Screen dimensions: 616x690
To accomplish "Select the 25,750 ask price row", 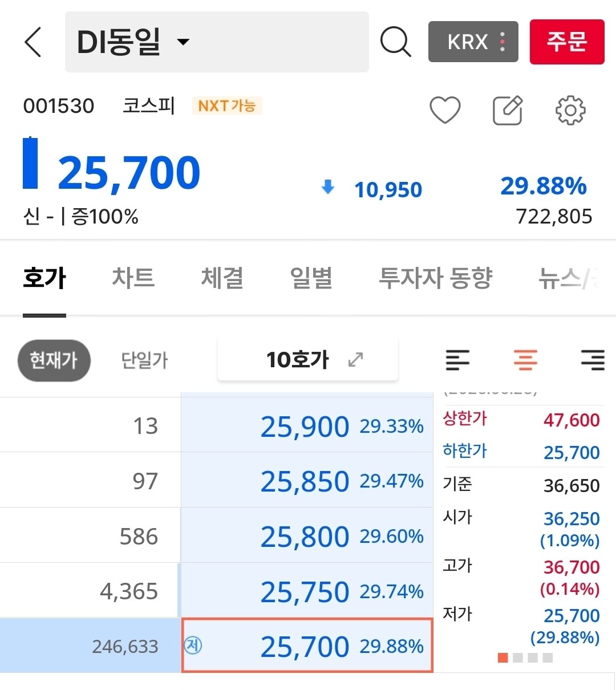I will pyautogui.click(x=307, y=591).
